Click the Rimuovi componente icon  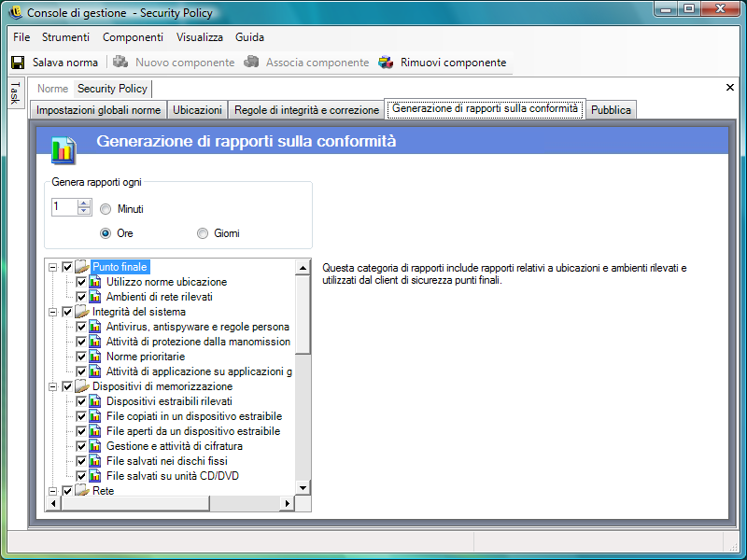click(x=386, y=63)
